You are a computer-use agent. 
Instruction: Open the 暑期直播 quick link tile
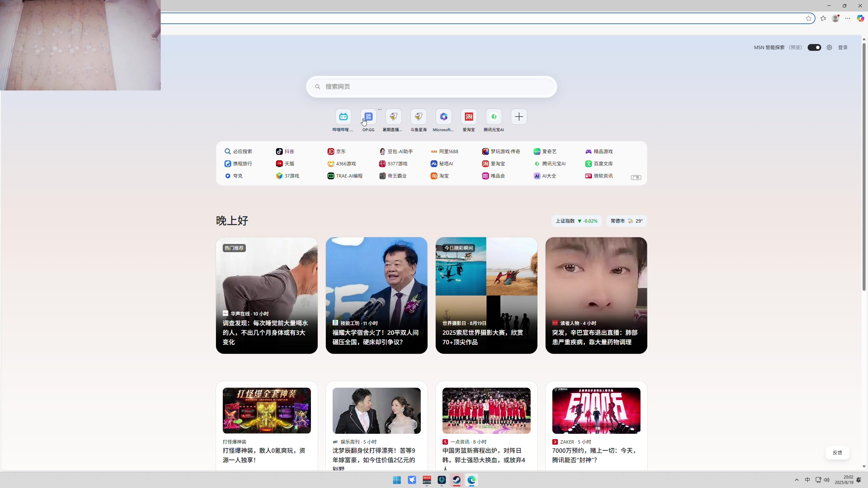(393, 117)
